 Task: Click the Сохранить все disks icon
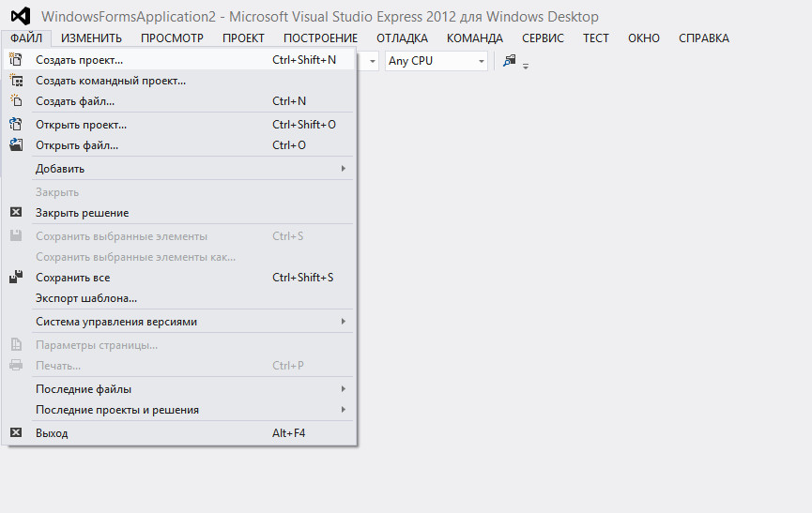click(16, 277)
